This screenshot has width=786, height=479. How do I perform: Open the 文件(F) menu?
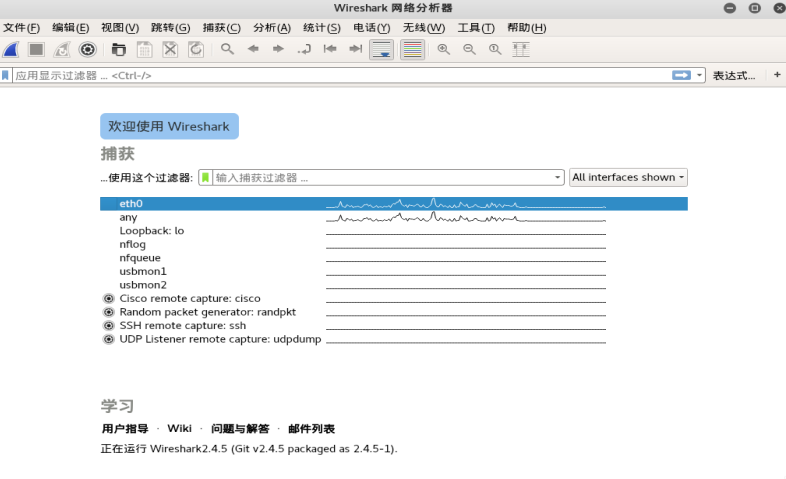coord(22,28)
